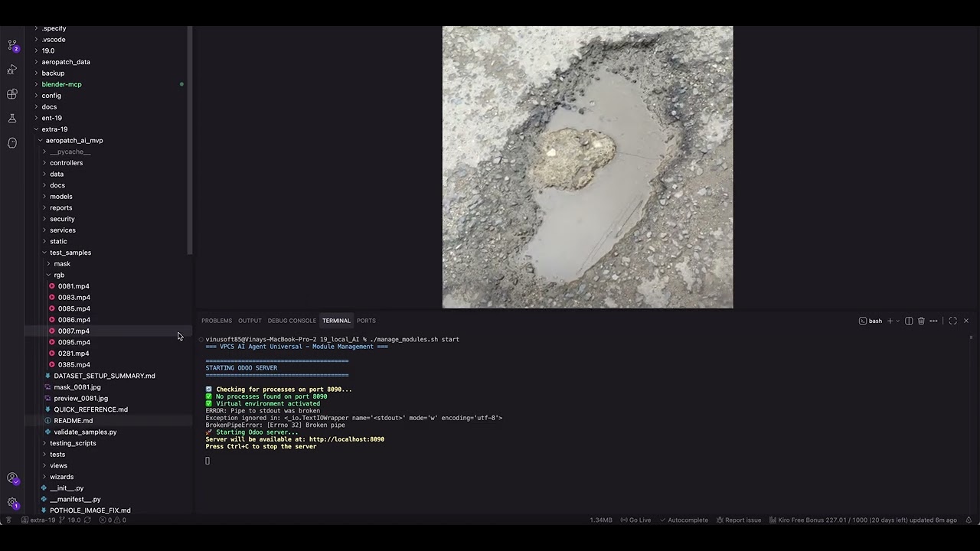Click the localhost:8090 link in the terminal
The width and height of the screenshot is (980, 551).
pos(347,439)
